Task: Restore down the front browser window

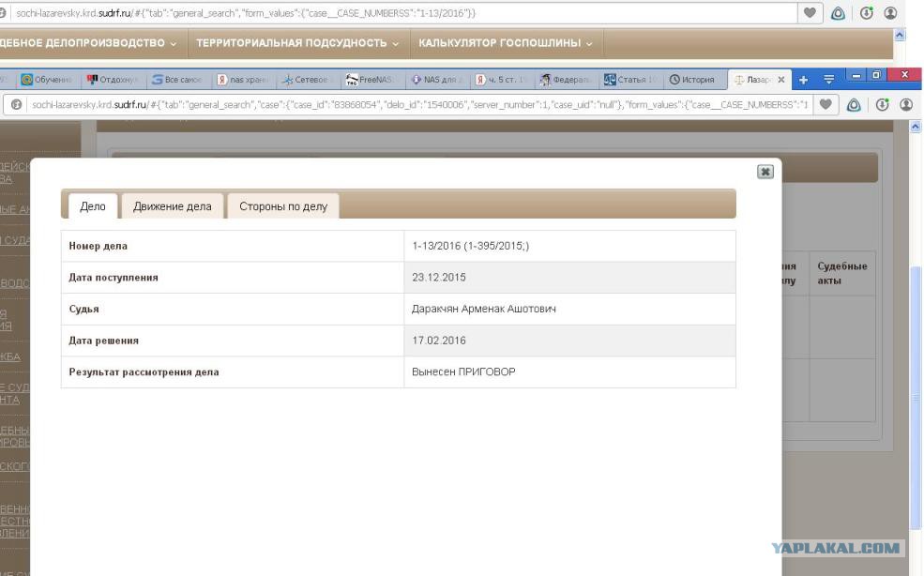Action: pos(876,75)
